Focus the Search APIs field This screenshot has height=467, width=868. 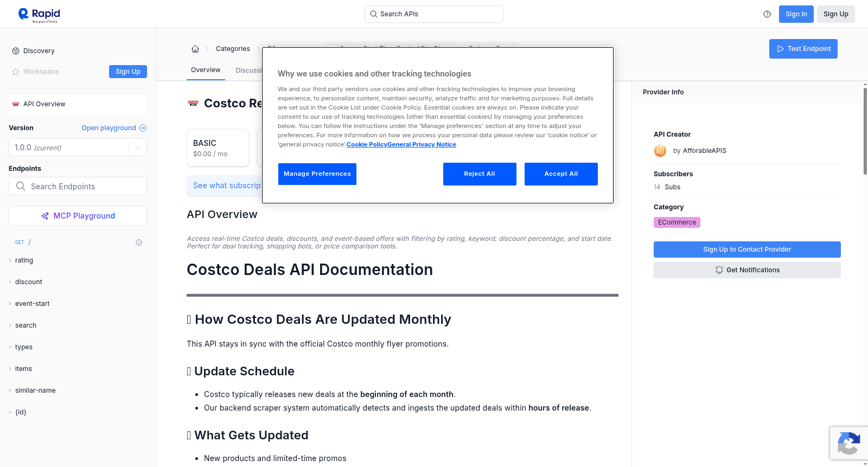pyautogui.click(x=433, y=14)
